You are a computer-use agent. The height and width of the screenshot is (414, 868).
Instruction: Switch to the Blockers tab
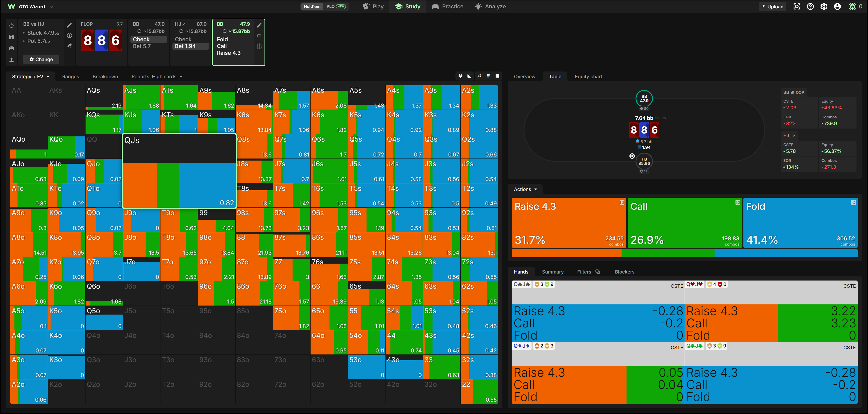pos(624,272)
